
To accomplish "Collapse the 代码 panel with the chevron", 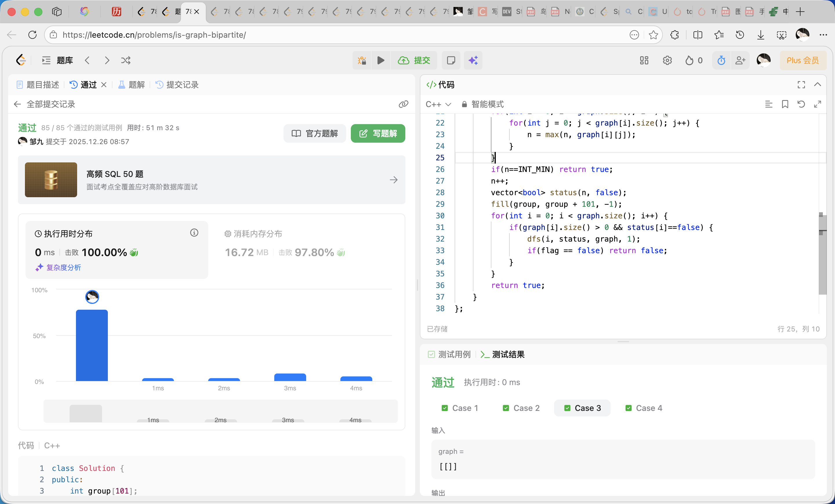I will point(818,85).
